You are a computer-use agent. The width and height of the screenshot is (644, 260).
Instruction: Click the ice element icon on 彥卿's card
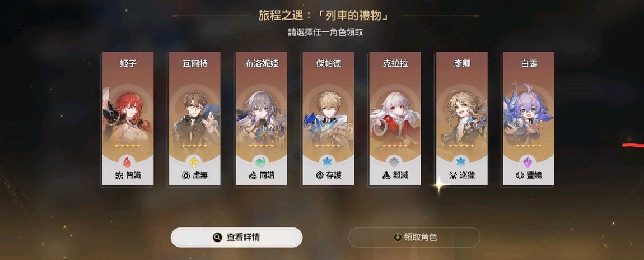(x=461, y=161)
